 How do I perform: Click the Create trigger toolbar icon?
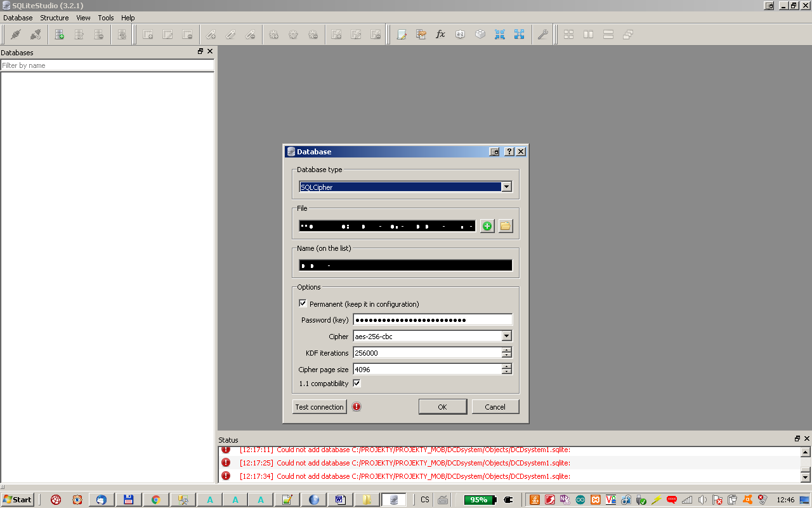tap(273, 34)
